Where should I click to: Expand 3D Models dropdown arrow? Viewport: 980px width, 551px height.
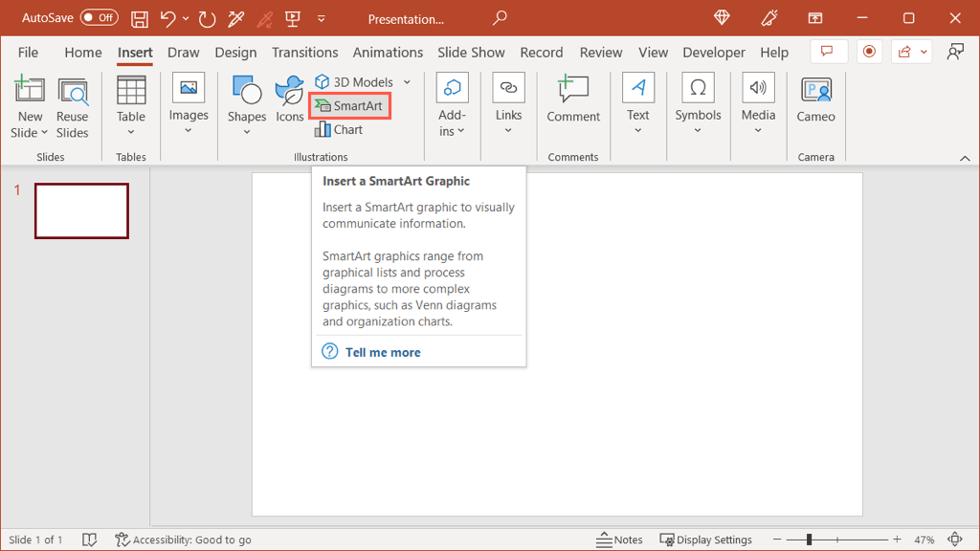click(x=407, y=82)
